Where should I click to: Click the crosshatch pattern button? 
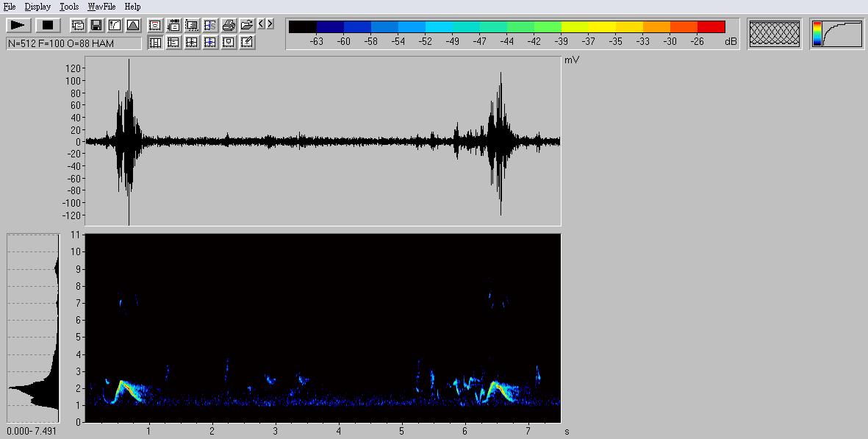click(x=774, y=34)
